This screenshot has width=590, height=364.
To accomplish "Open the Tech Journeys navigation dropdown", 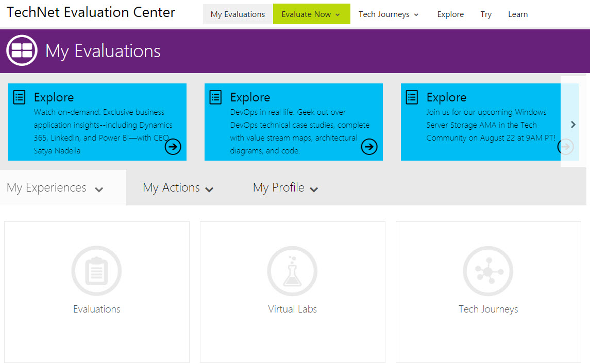I will (389, 14).
